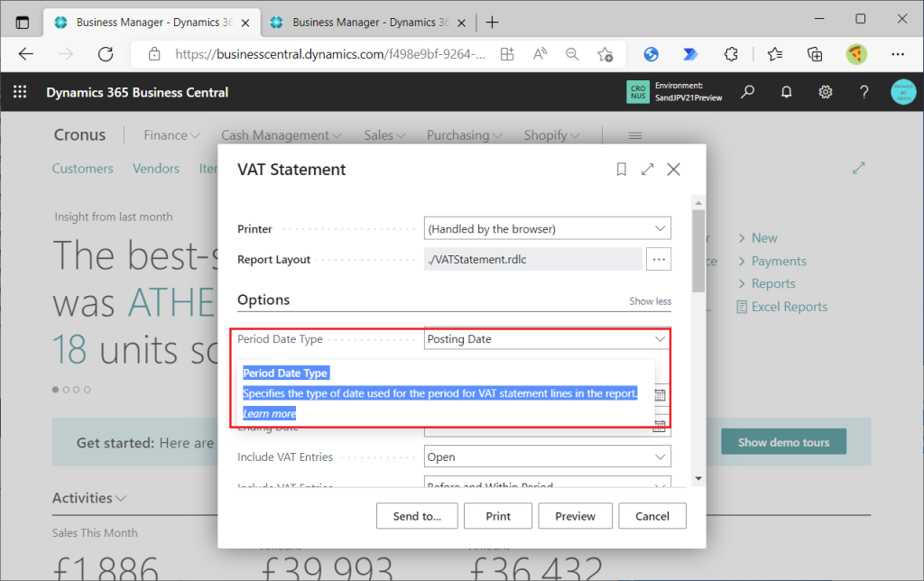Open the Business Central user account avatar
924x581 pixels.
902,92
